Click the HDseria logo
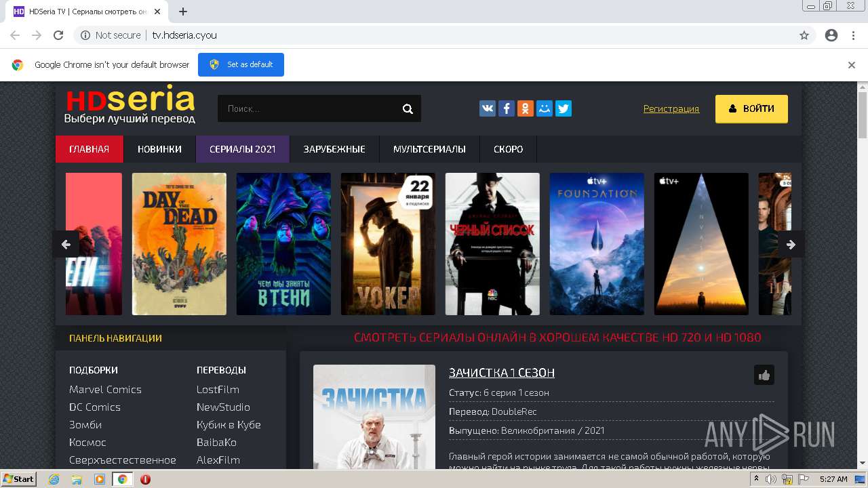This screenshot has width=868, height=488. tap(130, 106)
